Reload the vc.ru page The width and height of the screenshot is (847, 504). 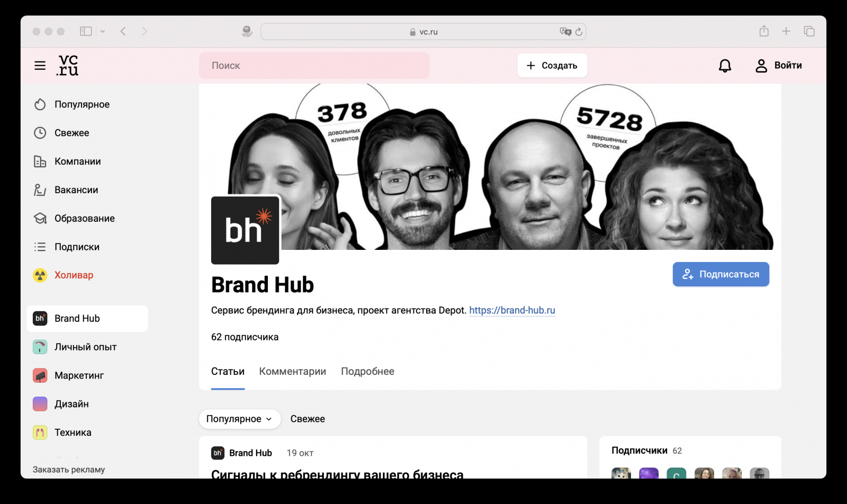pos(579,32)
